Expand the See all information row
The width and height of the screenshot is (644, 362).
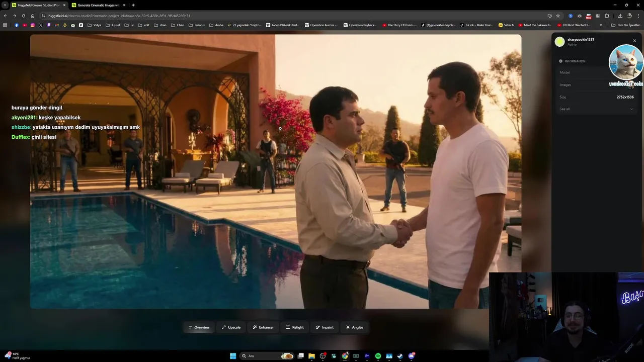(596, 109)
